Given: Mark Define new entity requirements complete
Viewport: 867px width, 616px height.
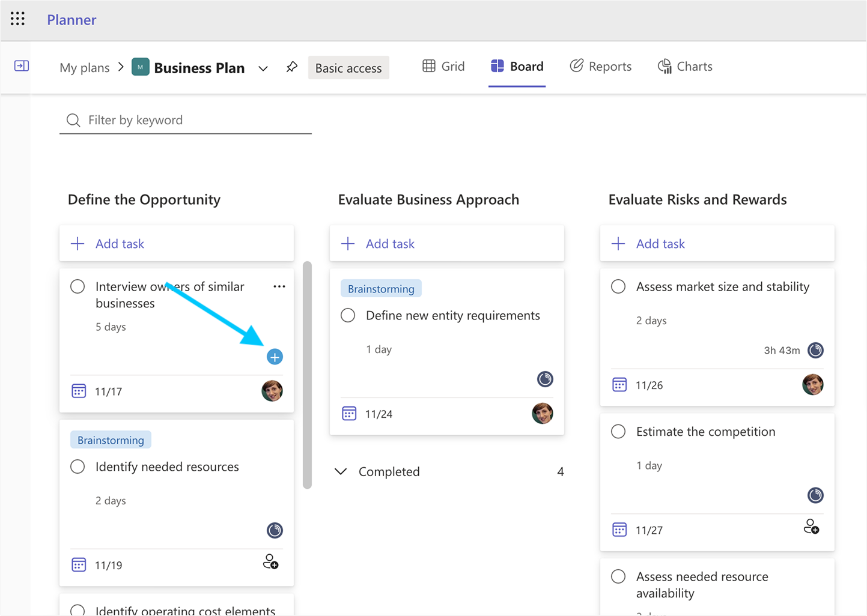Looking at the screenshot, I should pos(348,316).
